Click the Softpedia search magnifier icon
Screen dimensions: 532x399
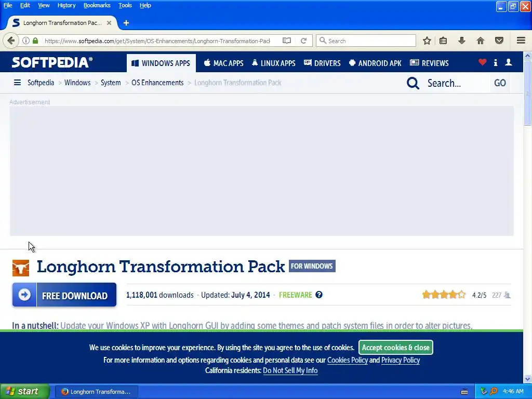coord(413,83)
